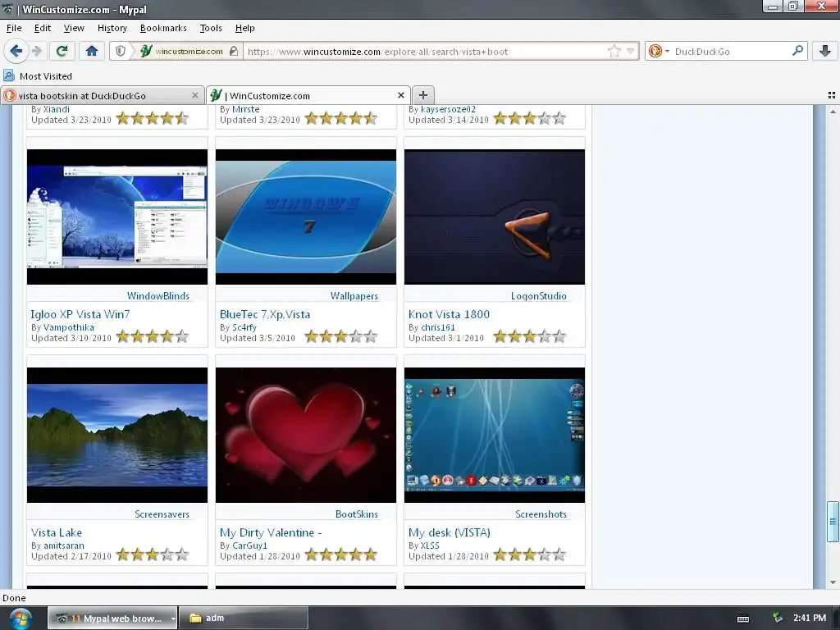View author Vampothika's profile
This screenshot has height=630, width=840.
coord(69,327)
